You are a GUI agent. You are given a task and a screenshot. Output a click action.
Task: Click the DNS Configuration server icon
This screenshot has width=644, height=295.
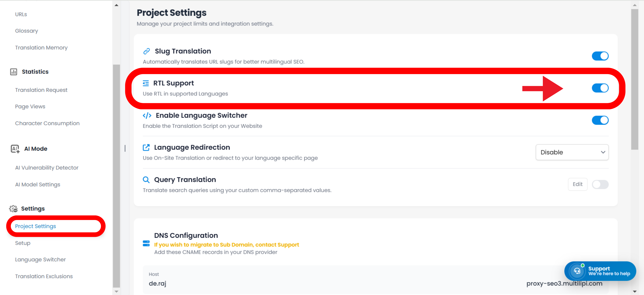(146, 243)
